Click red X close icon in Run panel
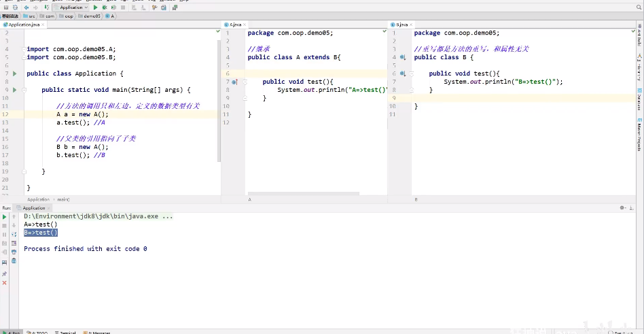The height and width of the screenshot is (334, 644). coord(5,283)
